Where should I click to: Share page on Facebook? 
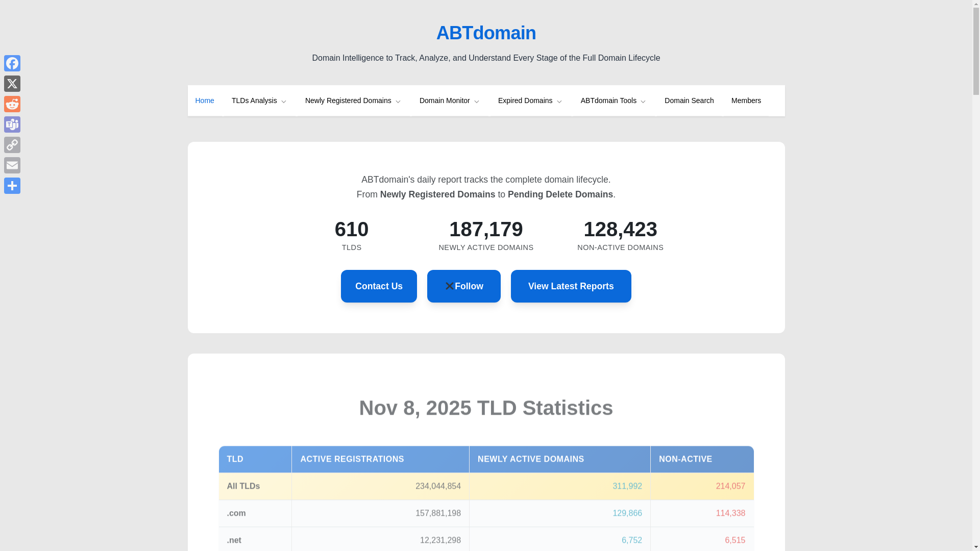coord(12,63)
